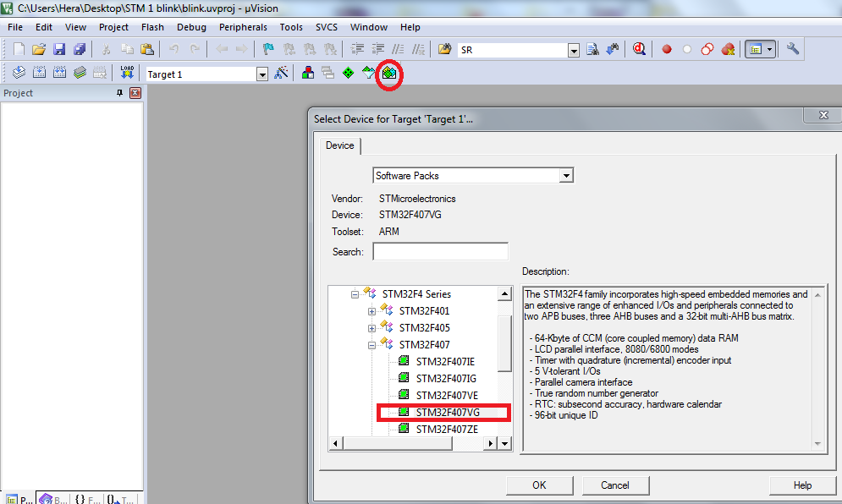
Task: Click the Find document-with-binoculars icon
Action: click(592, 49)
